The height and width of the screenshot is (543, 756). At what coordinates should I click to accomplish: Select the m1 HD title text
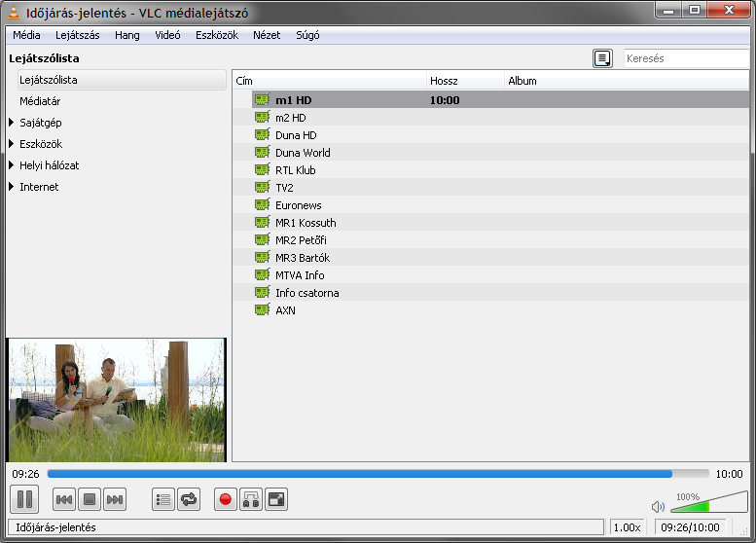click(294, 100)
